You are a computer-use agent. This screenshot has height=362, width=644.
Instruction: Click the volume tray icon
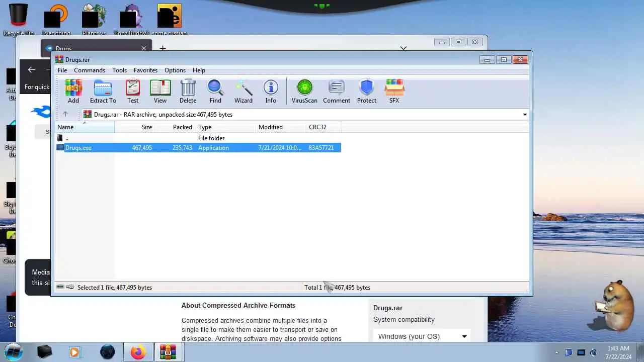593,352
